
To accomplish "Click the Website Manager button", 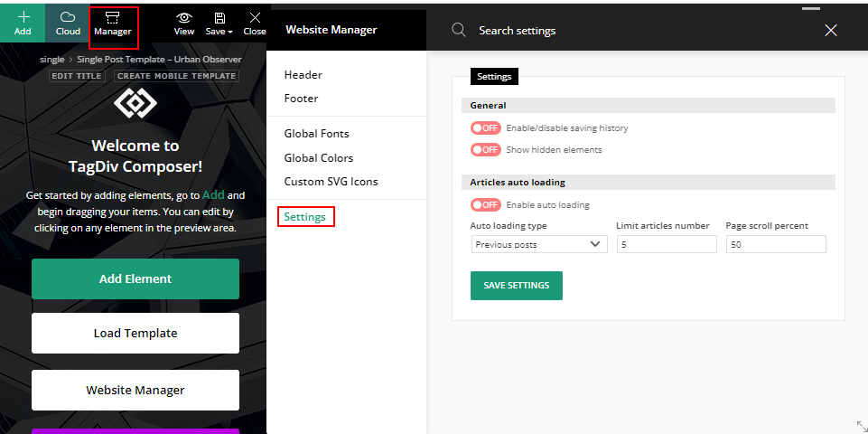I will click(135, 391).
